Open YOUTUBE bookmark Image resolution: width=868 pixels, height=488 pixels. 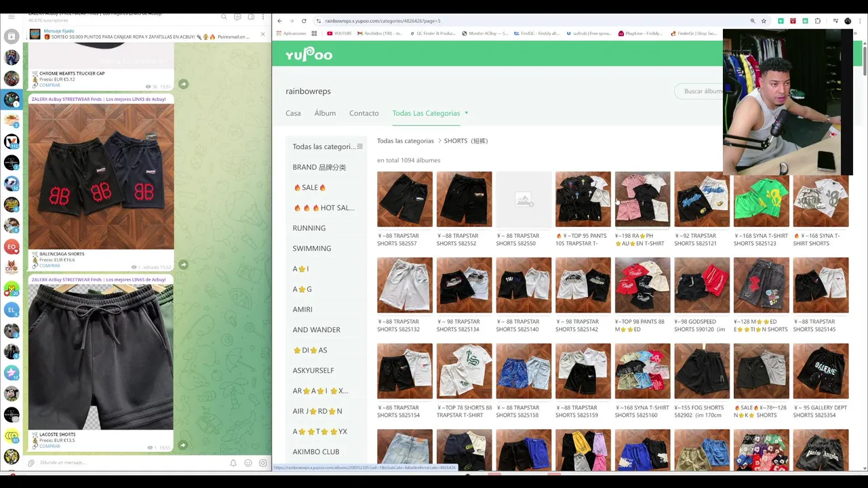339,33
